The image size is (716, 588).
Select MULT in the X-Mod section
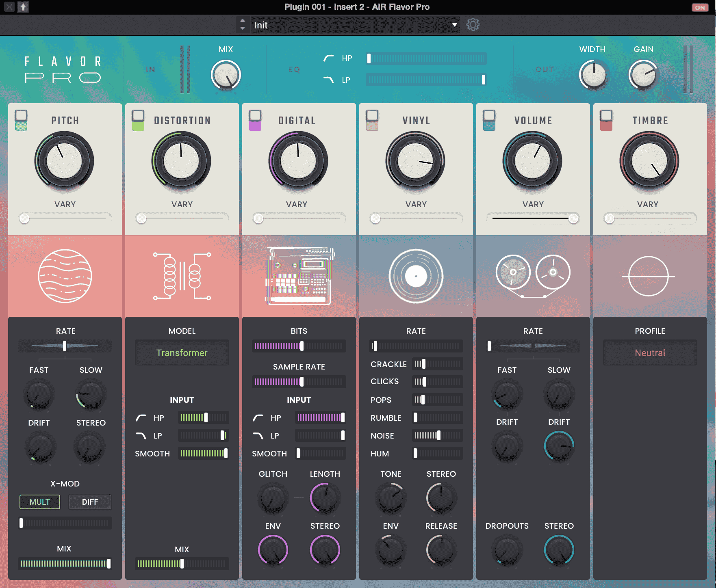pos(39,502)
